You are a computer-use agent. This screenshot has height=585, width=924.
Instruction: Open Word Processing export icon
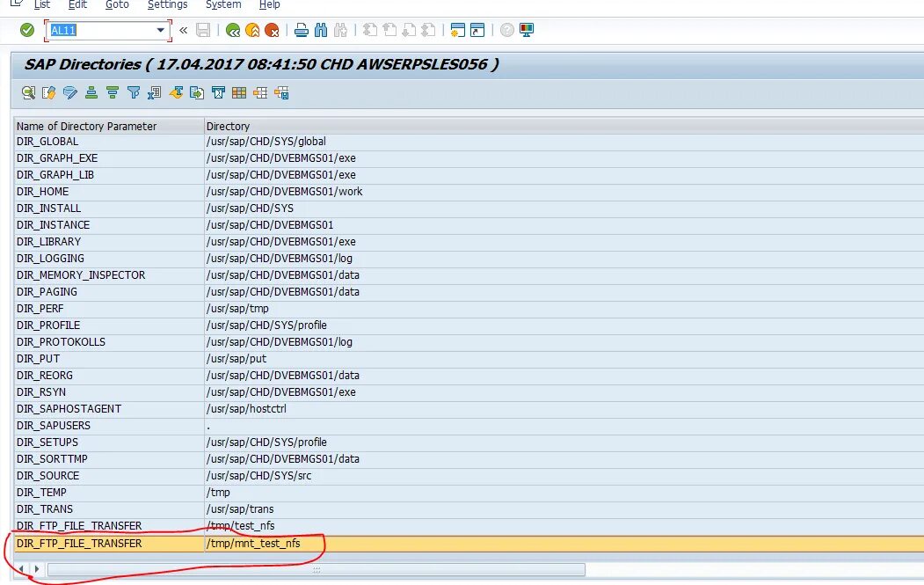point(176,92)
